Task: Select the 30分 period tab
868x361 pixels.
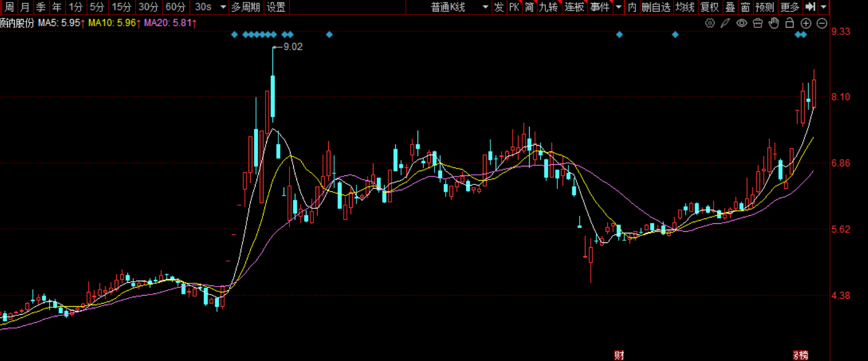Action: point(149,7)
